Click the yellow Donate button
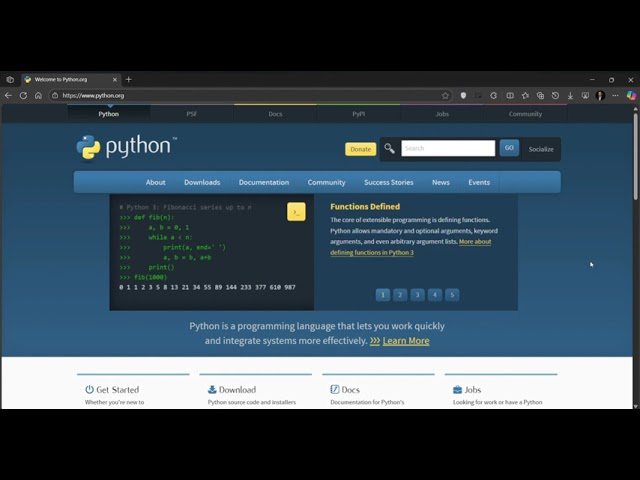This screenshot has width=640, height=480. pos(360,149)
